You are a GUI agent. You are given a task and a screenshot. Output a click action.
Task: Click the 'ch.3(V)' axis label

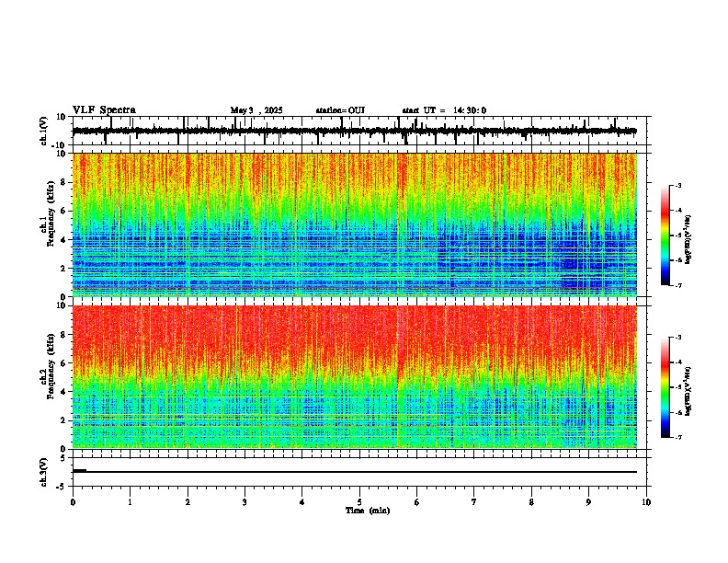click(44, 472)
